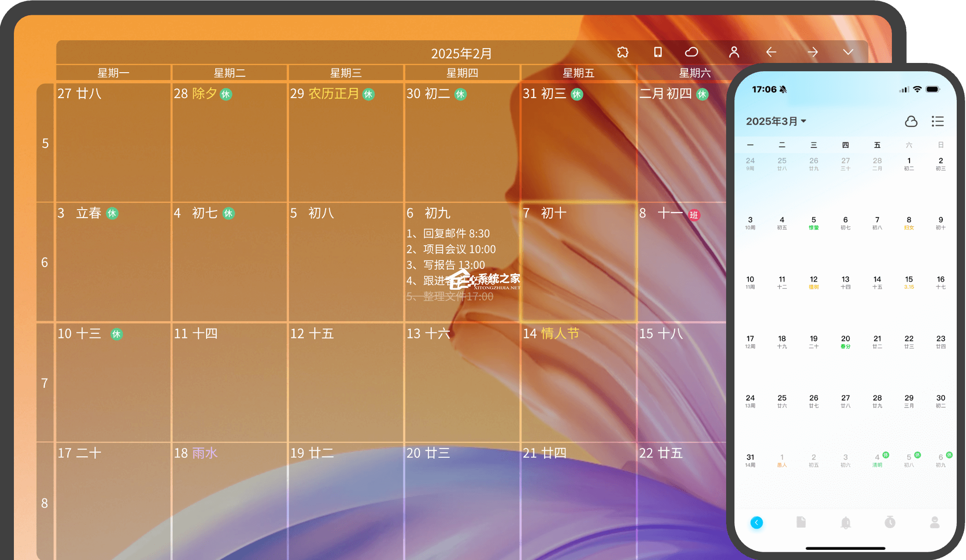Click the task 回复邮件 8:30

pos(448,233)
